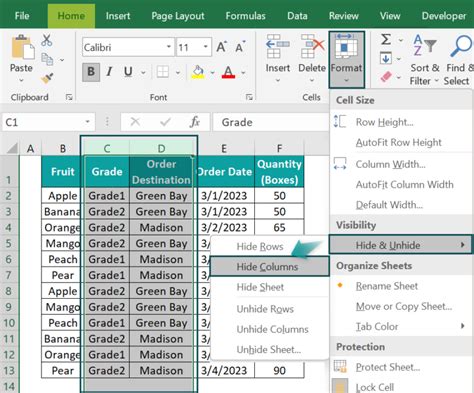474x393 pixels.
Task: Open the font size dropdown
Action: (206, 47)
